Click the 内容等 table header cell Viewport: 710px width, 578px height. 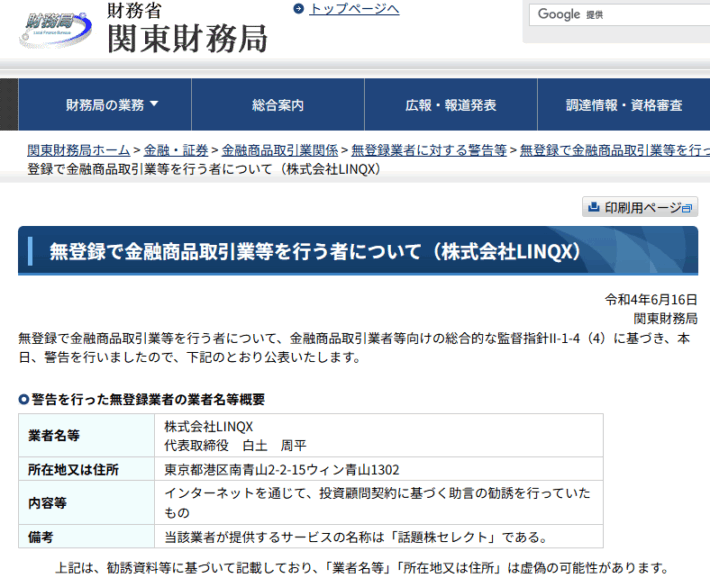[86, 503]
